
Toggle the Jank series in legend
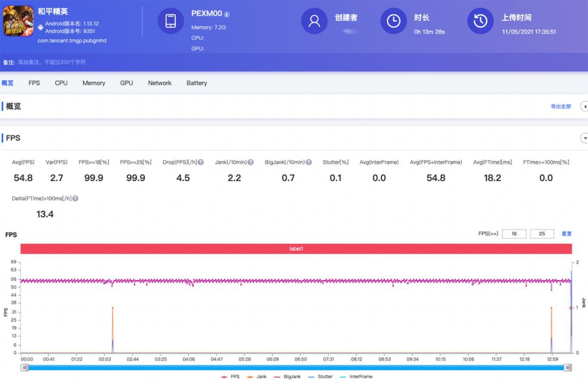tap(257, 377)
